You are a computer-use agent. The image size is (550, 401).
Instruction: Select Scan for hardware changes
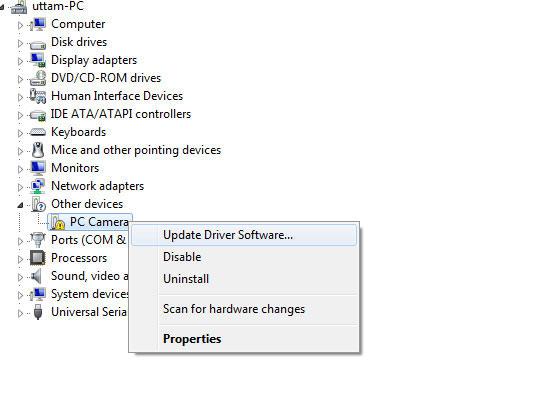(244, 309)
